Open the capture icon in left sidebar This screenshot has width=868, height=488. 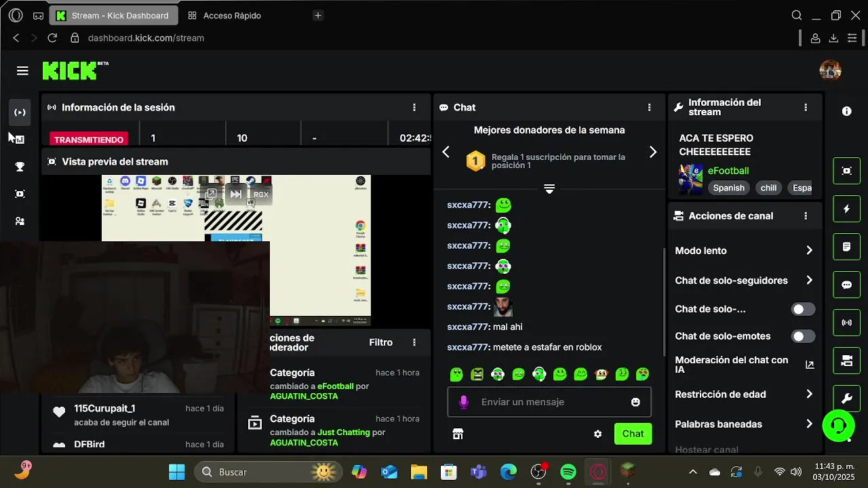coord(20,194)
